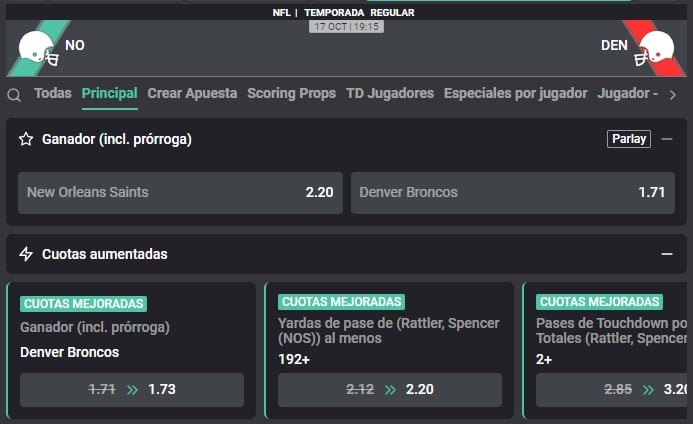Collapse the Ganador (incl. prórroga) section
693x424 pixels.
(667, 139)
